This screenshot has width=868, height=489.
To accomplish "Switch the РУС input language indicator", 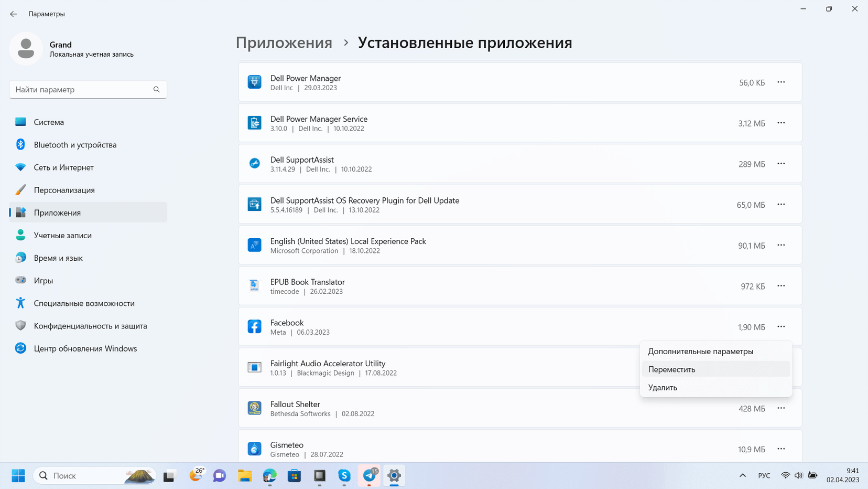I will [x=764, y=475].
